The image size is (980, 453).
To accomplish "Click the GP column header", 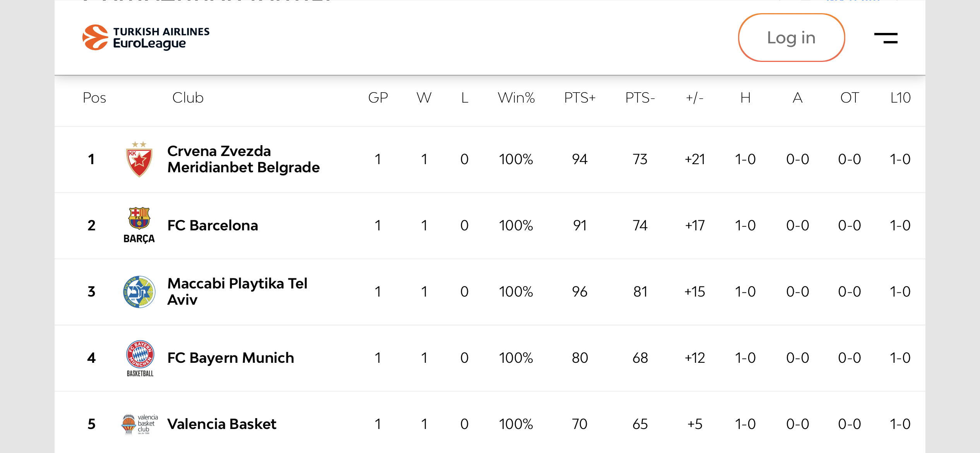I will click(x=378, y=98).
